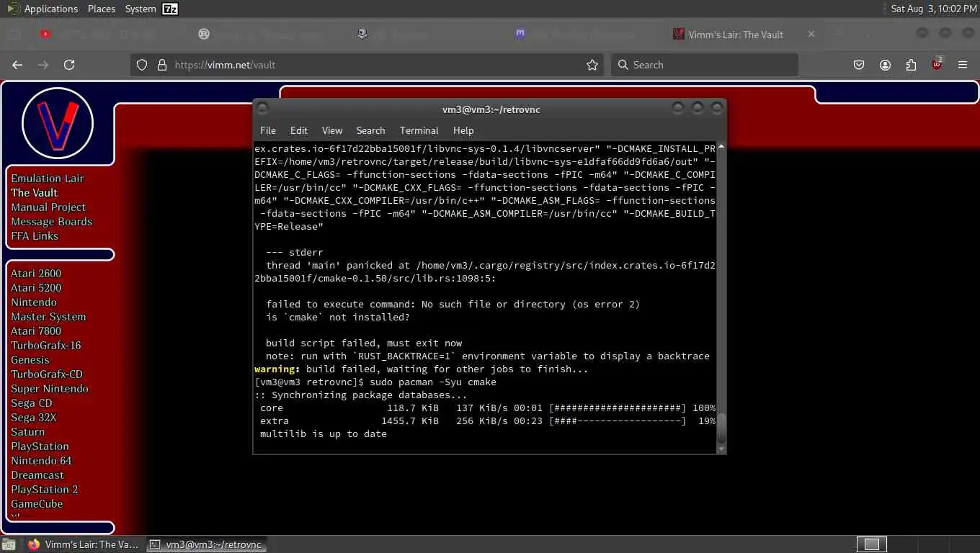The width and height of the screenshot is (980, 553).
Task: Click terminal scrollbar up arrow
Action: (721, 147)
